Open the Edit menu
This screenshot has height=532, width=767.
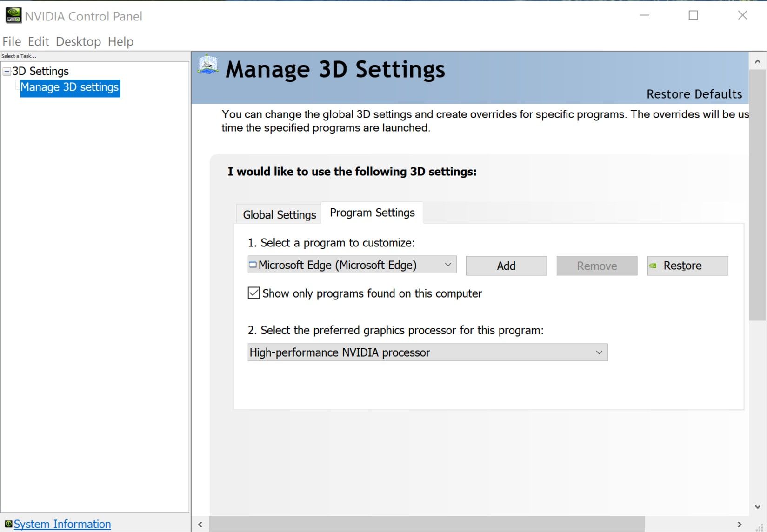pos(38,41)
